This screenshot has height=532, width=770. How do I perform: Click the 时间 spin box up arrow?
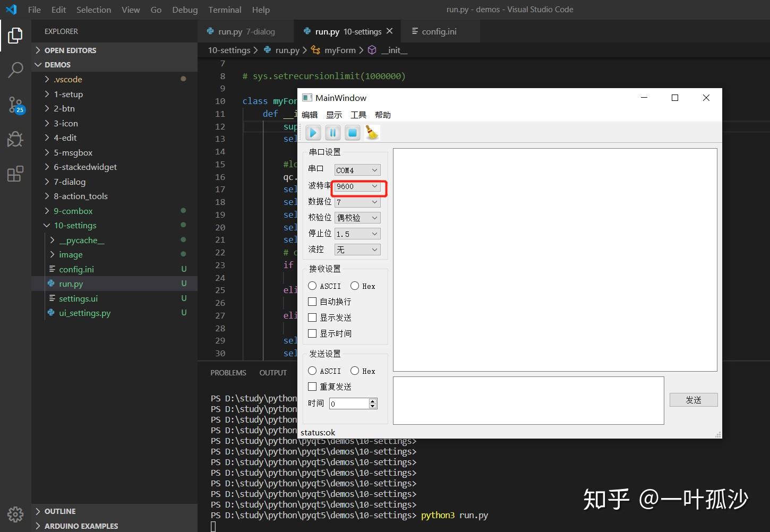(373, 400)
